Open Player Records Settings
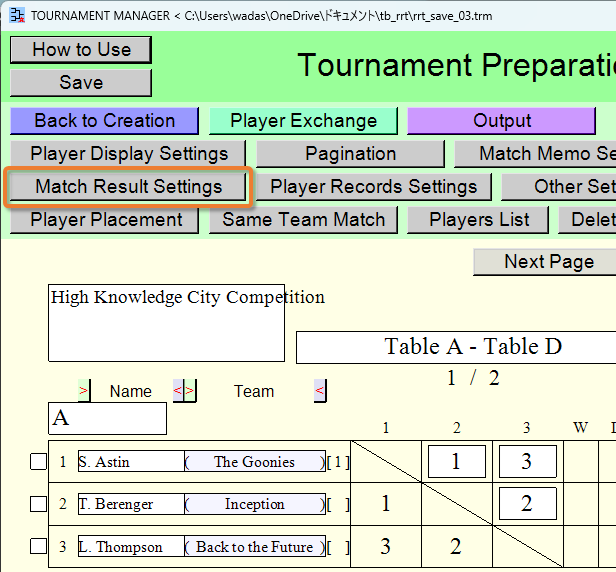Viewport: 616px width, 572px height. pyautogui.click(x=374, y=187)
